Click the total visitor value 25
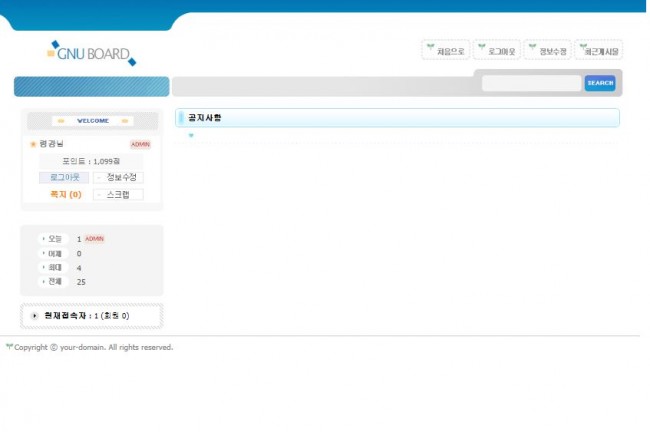 [x=81, y=282]
